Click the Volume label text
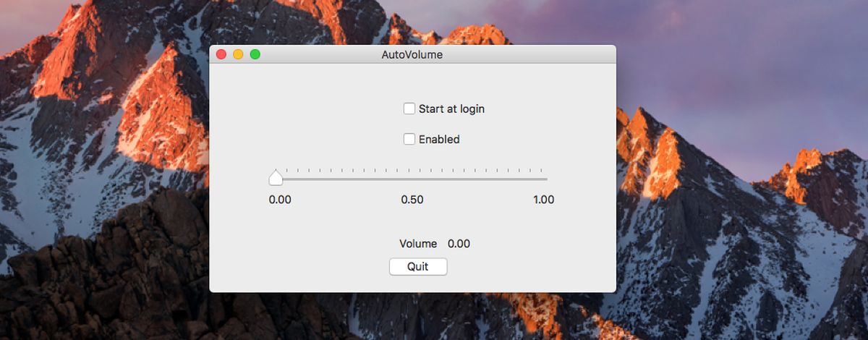This screenshot has width=868, height=340. [418, 244]
